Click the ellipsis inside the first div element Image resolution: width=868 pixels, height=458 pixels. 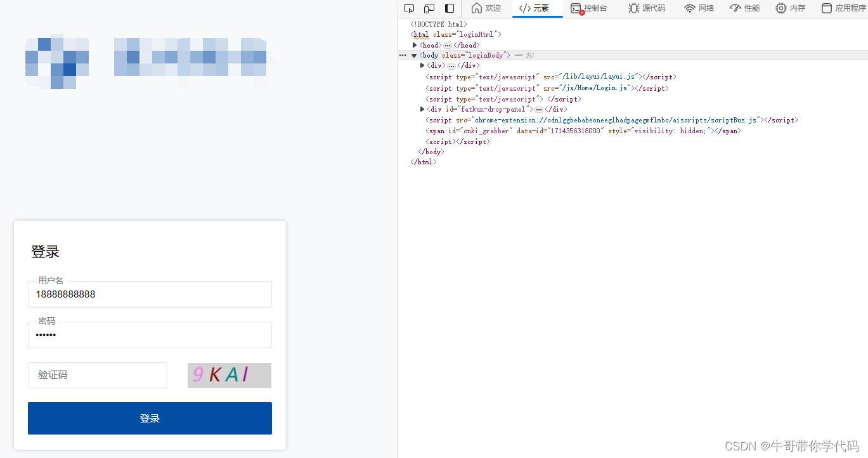coord(451,66)
